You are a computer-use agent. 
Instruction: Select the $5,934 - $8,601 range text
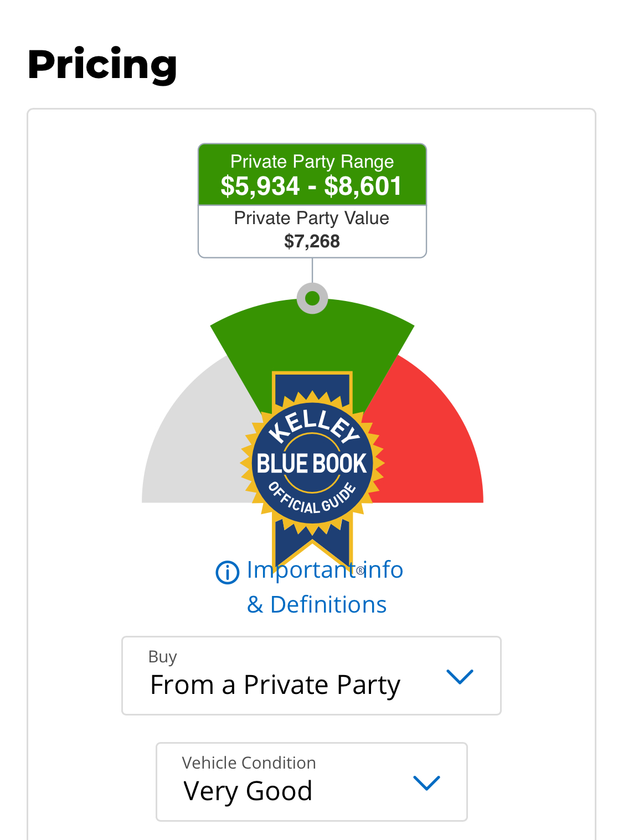tap(311, 186)
